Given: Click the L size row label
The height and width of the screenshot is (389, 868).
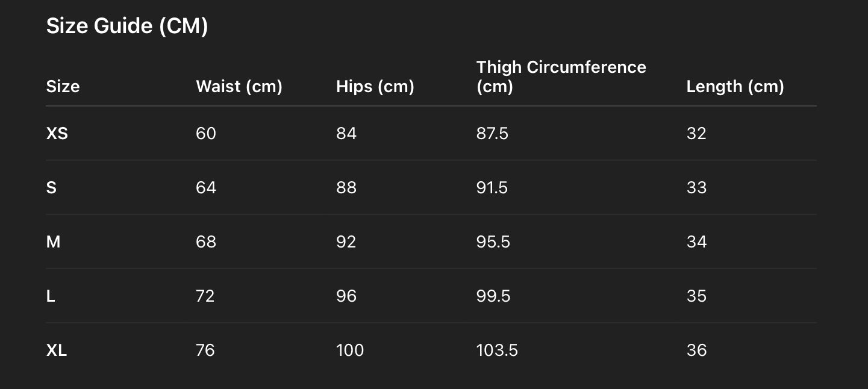Looking at the screenshot, I should [x=51, y=296].
